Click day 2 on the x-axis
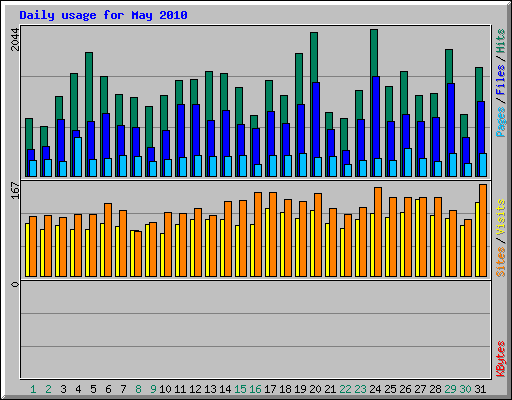This screenshot has height=400, width=512. pos(48,389)
